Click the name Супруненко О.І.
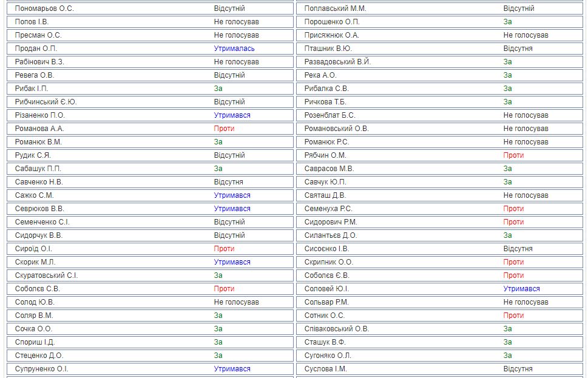588x378 pixels. pyautogui.click(x=42, y=369)
